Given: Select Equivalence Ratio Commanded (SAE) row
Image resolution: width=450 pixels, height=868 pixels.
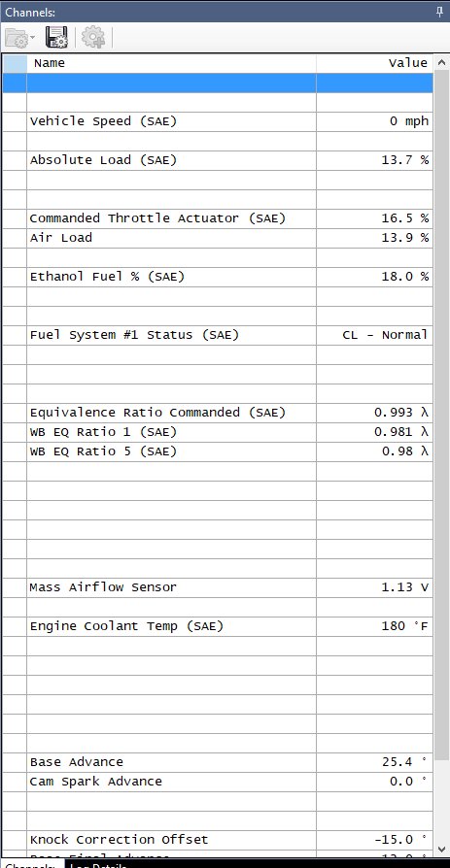Looking at the screenshot, I should point(219,413).
